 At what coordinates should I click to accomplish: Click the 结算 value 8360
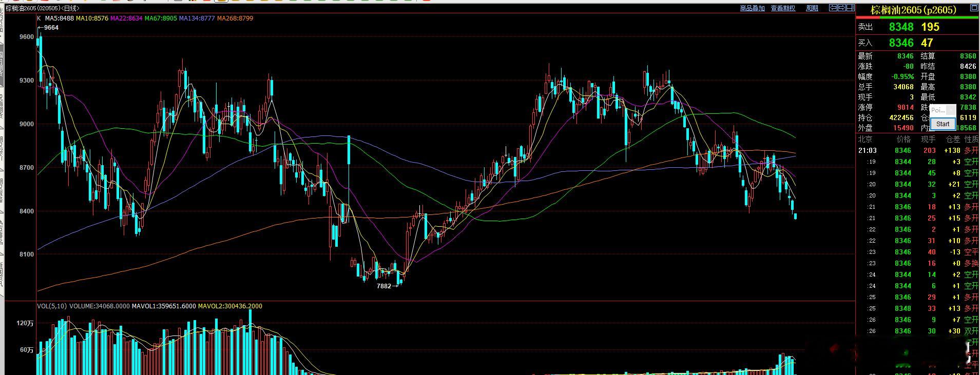coord(968,56)
